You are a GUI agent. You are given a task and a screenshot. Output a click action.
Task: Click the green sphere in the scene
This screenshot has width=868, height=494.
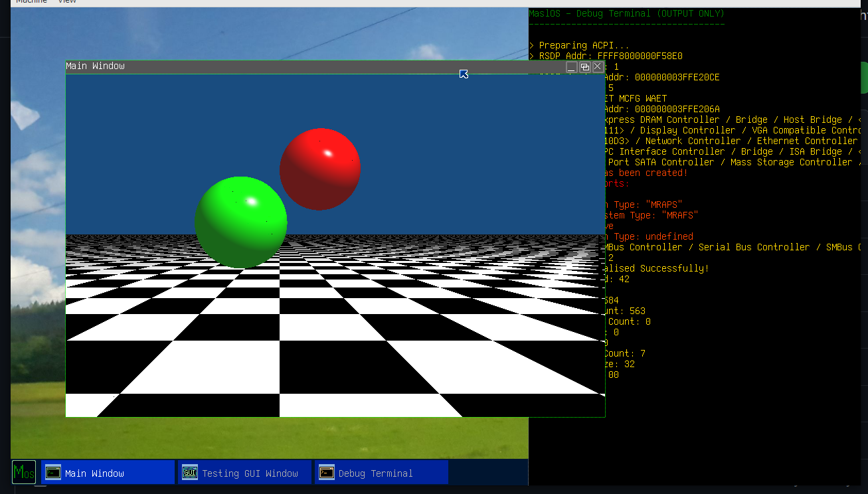pos(241,222)
